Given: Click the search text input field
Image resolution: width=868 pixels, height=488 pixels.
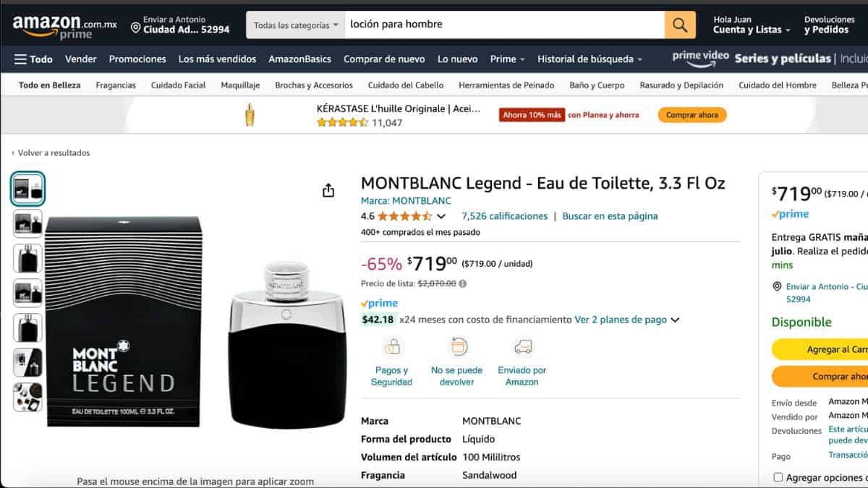Looking at the screenshot, I should click(504, 25).
